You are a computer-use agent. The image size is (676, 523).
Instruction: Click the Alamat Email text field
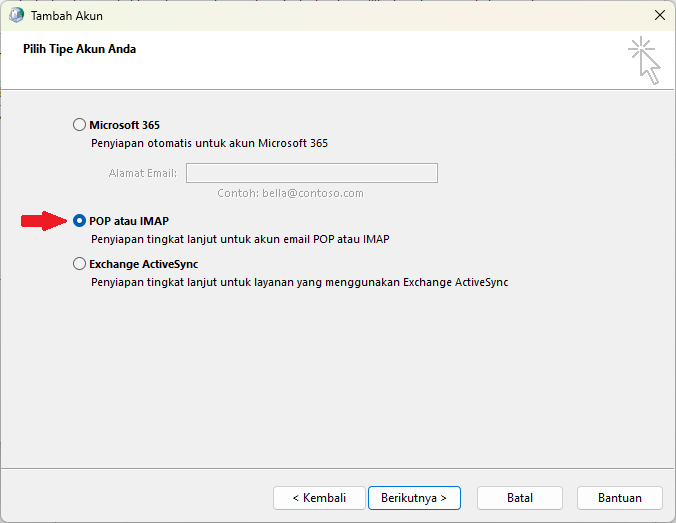pos(311,173)
